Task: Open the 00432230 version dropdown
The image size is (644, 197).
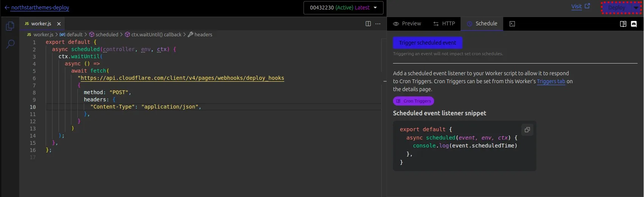Action: [x=343, y=8]
